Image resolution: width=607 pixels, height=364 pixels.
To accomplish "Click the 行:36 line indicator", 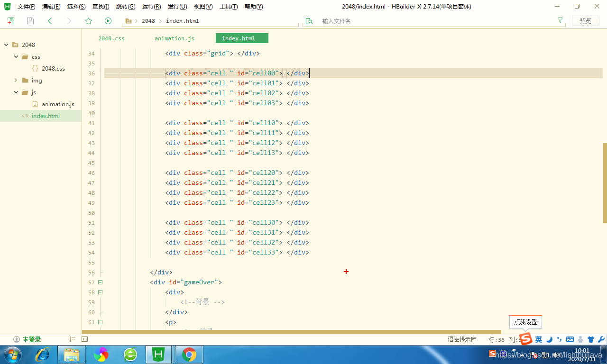I will [x=497, y=339].
